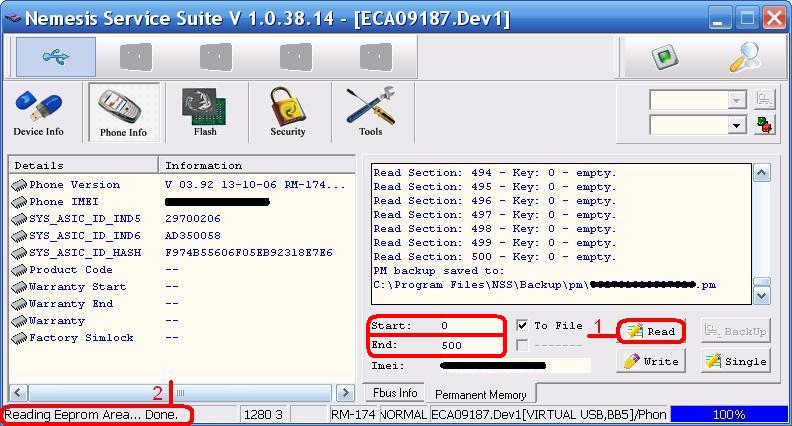Select the SYS_ASIC_ID_HASH row

[x=182, y=253]
